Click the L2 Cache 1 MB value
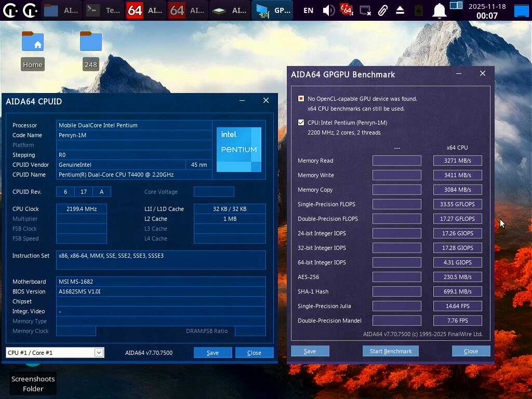The height and width of the screenshot is (399, 532). coord(230,219)
